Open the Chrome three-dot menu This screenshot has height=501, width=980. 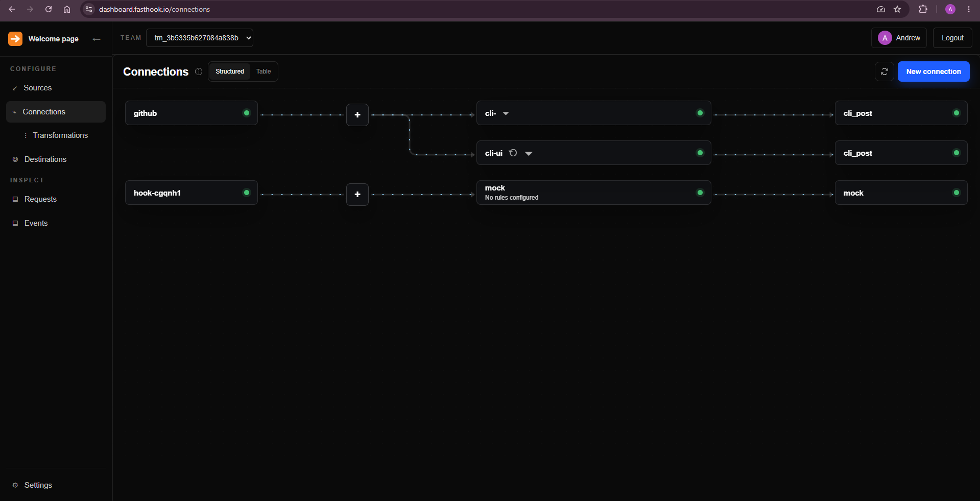969,9
